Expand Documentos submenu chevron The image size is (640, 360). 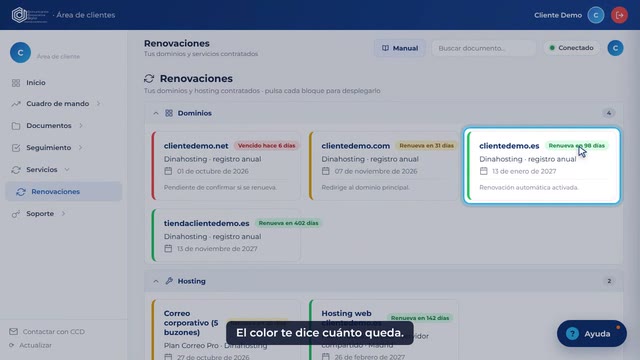81,126
